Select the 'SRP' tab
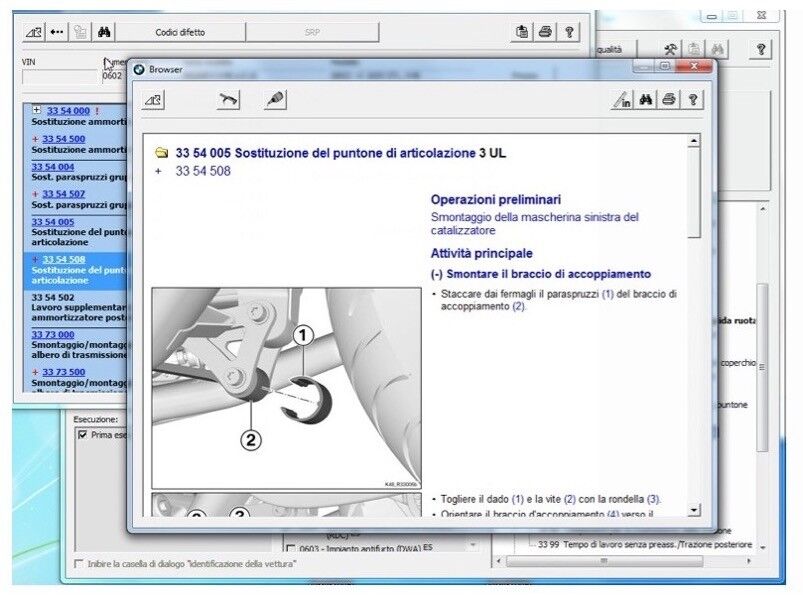The width and height of the screenshot is (803, 595). pyautogui.click(x=312, y=32)
